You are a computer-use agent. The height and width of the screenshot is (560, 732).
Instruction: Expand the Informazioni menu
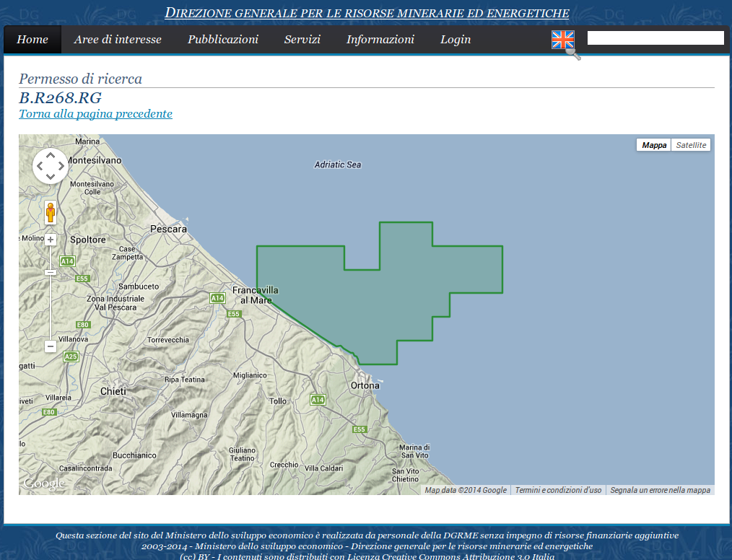pos(380,40)
